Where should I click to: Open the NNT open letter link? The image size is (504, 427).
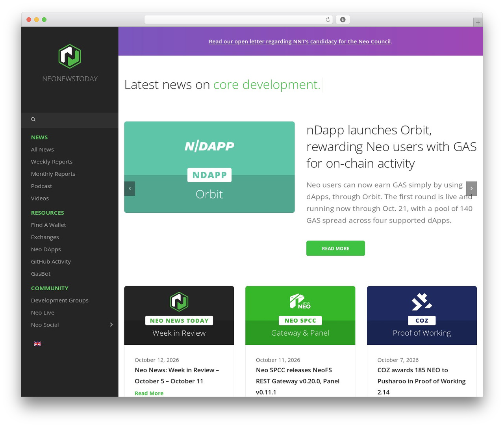300,41
